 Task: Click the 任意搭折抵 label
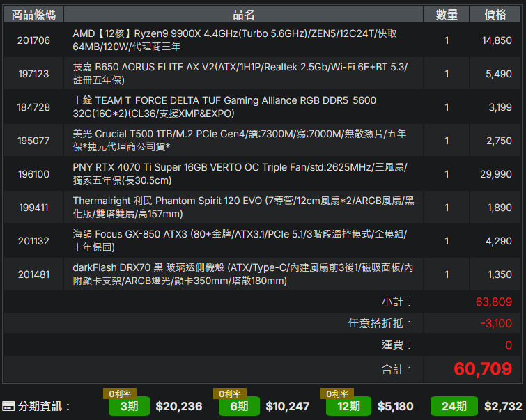tap(380, 323)
